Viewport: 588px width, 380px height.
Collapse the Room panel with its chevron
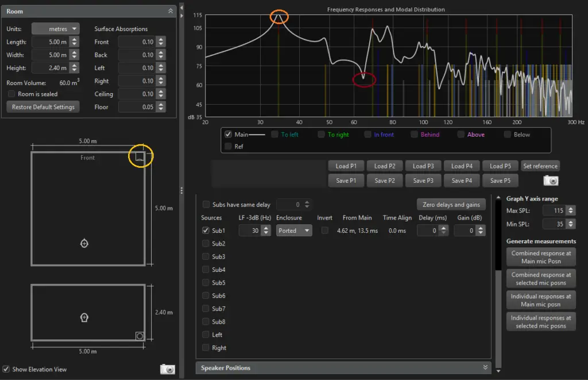[x=171, y=10]
